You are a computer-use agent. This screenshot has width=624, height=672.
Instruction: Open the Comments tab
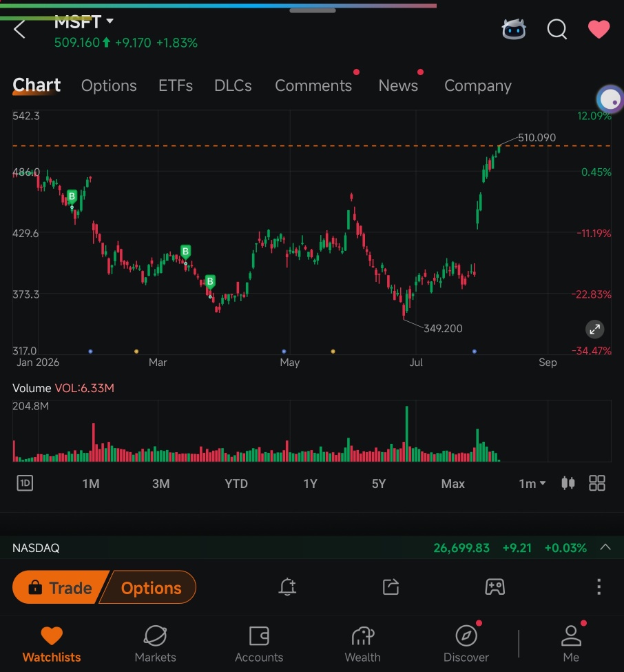(313, 85)
